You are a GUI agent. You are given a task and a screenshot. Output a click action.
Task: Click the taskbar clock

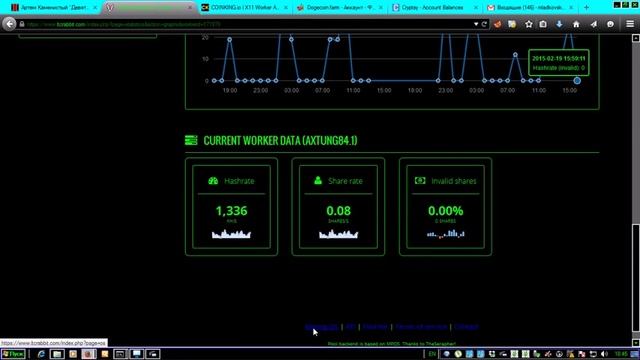621,354
